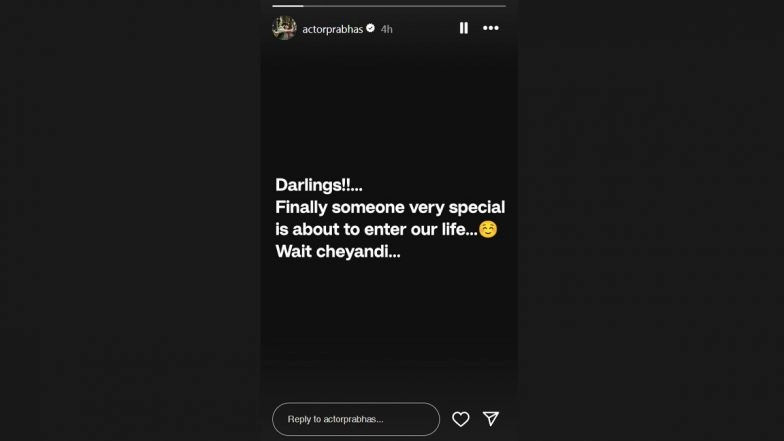Click the 'Finally someone very special' line
The width and height of the screenshot is (784, 441).
[x=390, y=207]
